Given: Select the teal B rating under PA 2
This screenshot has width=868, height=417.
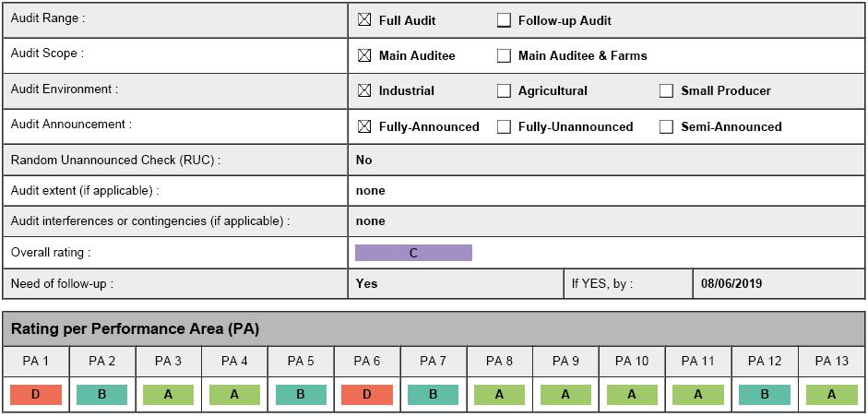Looking at the screenshot, I should (x=102, y=395).
